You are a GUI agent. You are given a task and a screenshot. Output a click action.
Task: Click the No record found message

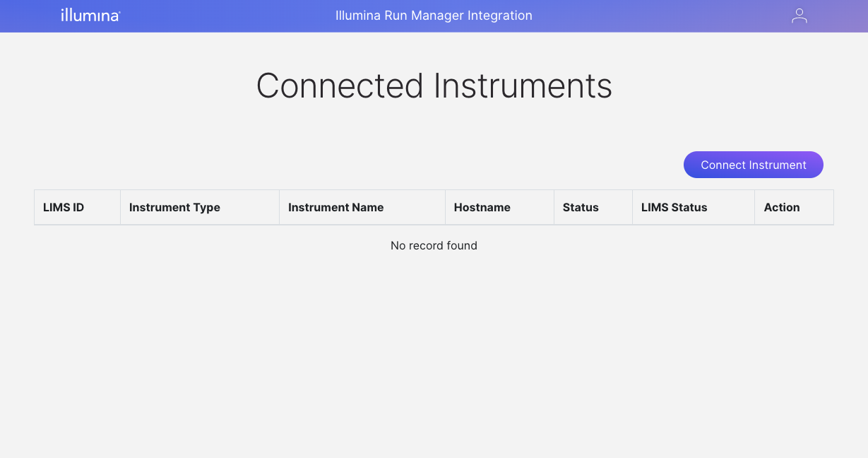(x=434, y=245)
